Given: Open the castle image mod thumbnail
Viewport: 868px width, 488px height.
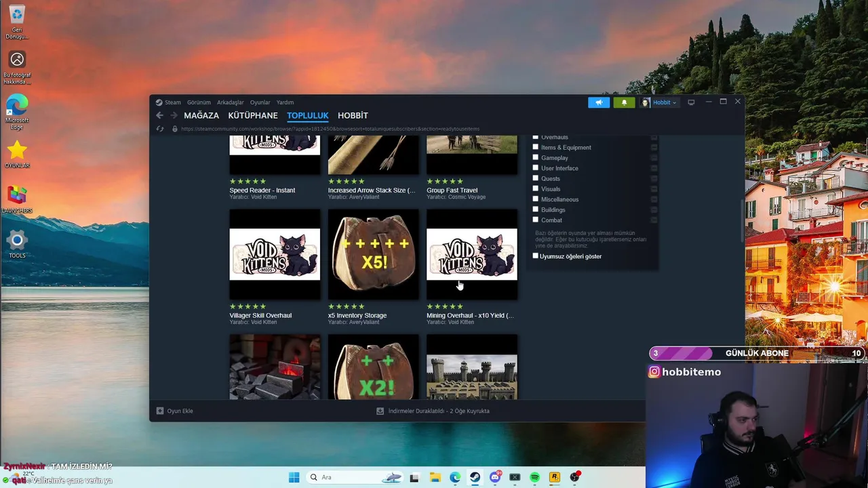Looking at the screenshot, I should [x=471, y=367].
